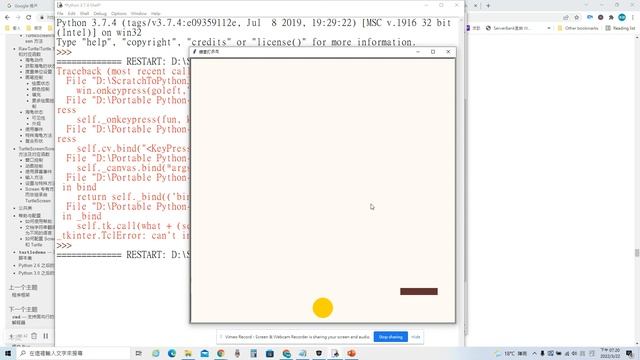Click the yellow ball in turtle window
This screenshot has width=640, height=360.
pyautogui.click(x=323, y=308)
